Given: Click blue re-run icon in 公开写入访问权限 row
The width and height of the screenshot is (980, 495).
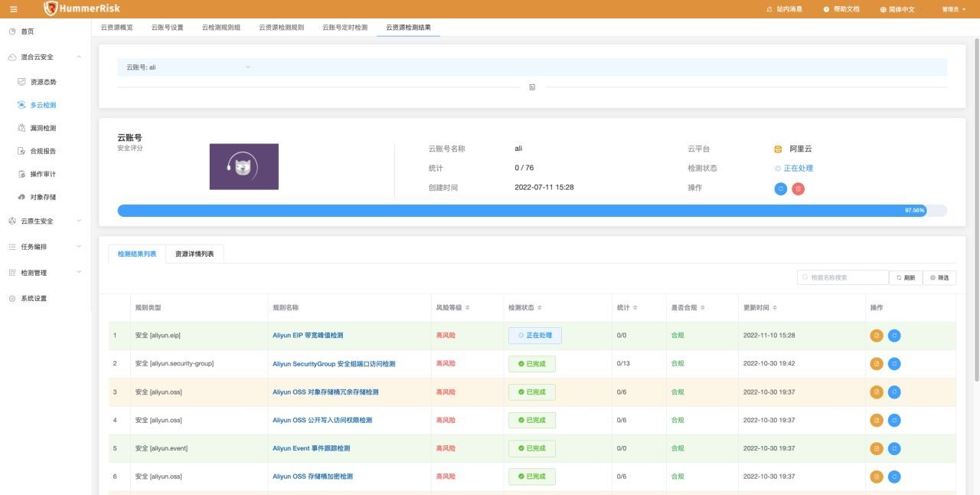Looking at the screenshot, I should coord(894,421).
